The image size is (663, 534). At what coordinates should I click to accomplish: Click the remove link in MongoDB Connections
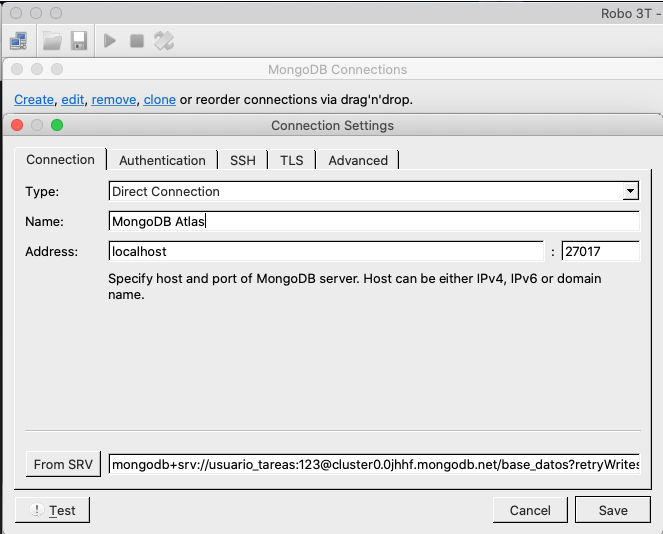point(114,99)
